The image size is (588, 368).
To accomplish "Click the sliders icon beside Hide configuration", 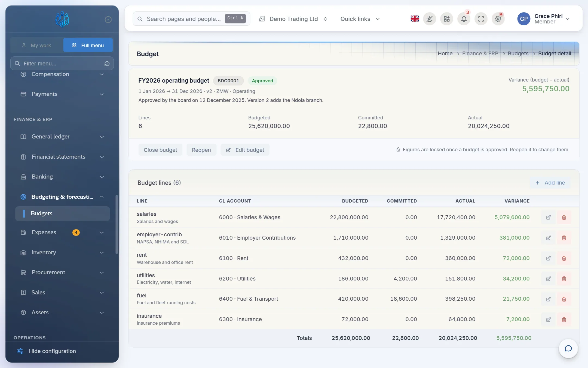I will tap(20, 351).
